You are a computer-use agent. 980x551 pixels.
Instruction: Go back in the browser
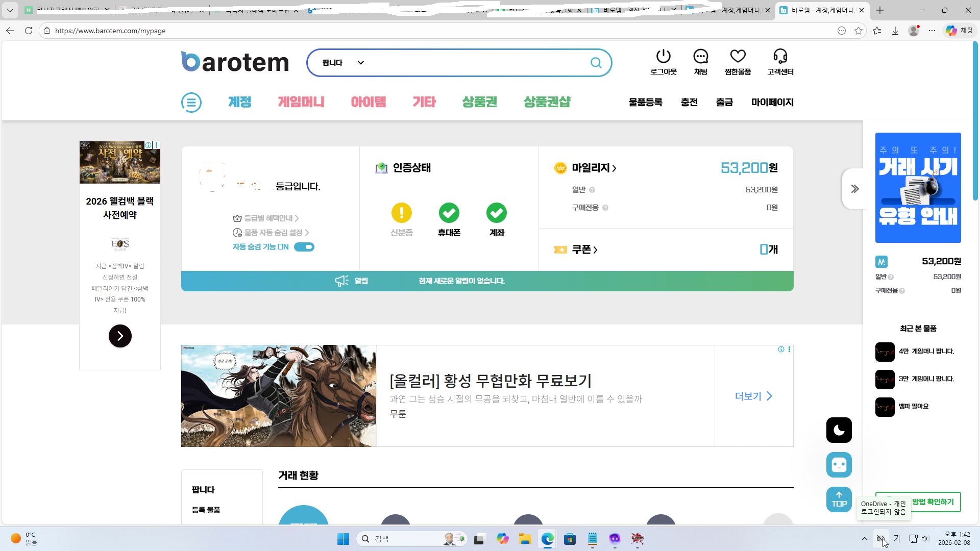(x=10, y=31)
